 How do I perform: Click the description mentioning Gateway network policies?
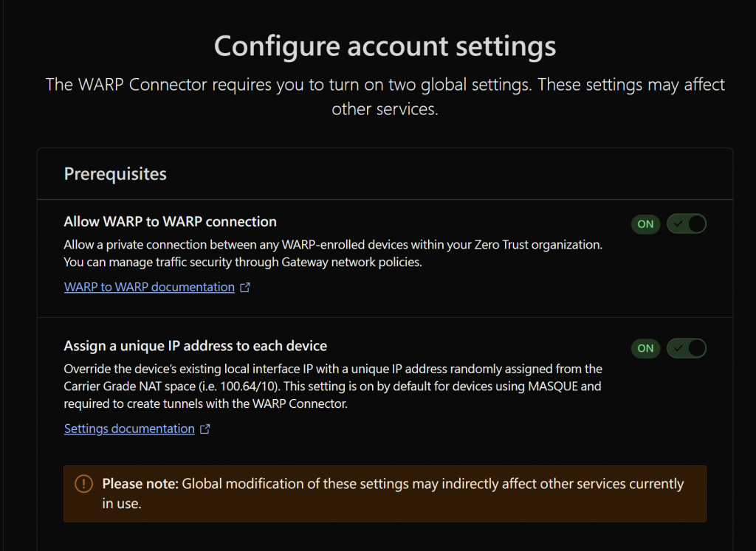(x=243, y=262)
